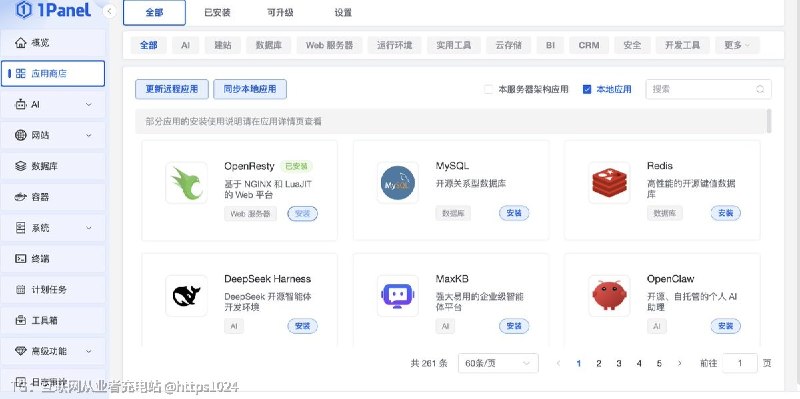Switch to the top 全部 tab
Viewport: 800px width, 399px height.
(x=154, y=13)
